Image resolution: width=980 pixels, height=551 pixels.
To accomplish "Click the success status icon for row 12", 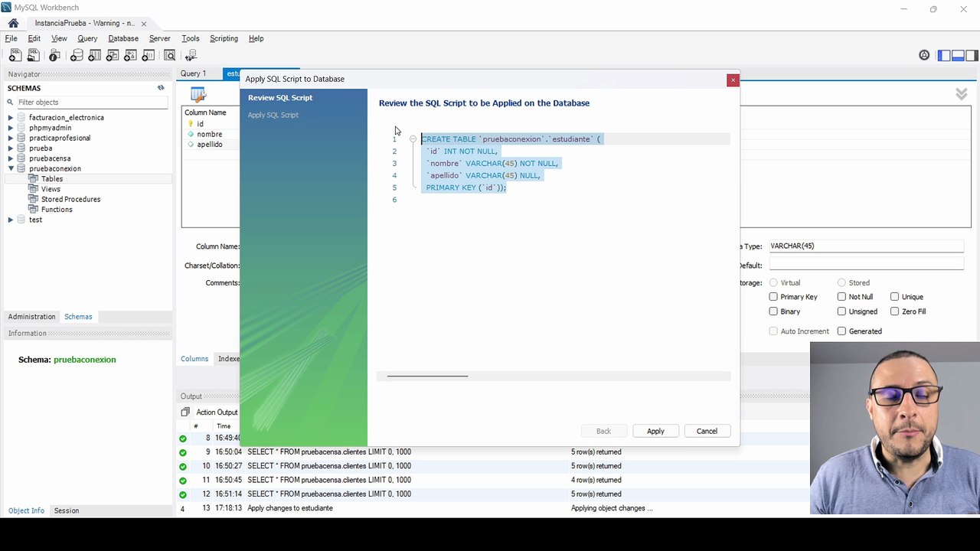I will click(x=183, y=494).
